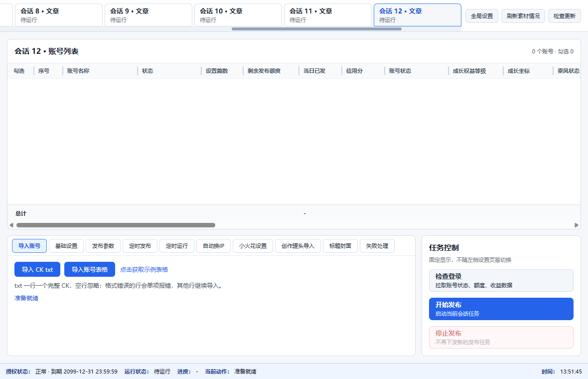
Task: Click the 检查登录 button
Action: [x=501, y=280]
